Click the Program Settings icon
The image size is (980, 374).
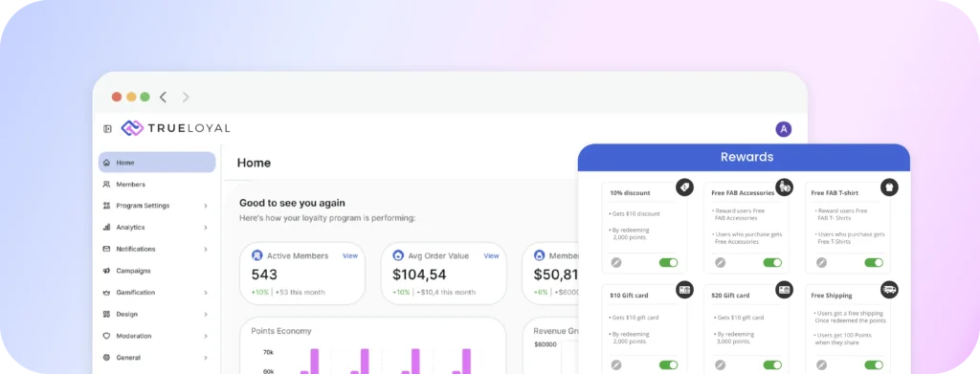coord(106,206)
